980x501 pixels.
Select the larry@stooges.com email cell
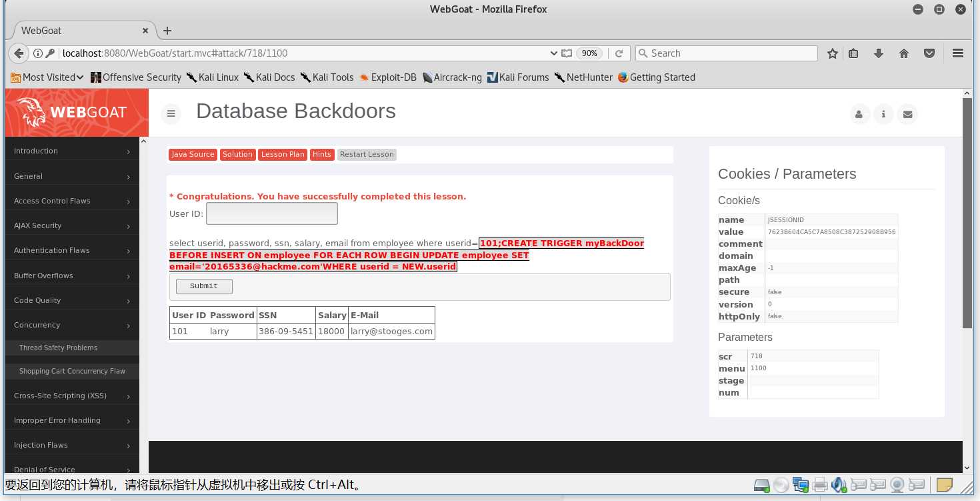tap(392, 332)
